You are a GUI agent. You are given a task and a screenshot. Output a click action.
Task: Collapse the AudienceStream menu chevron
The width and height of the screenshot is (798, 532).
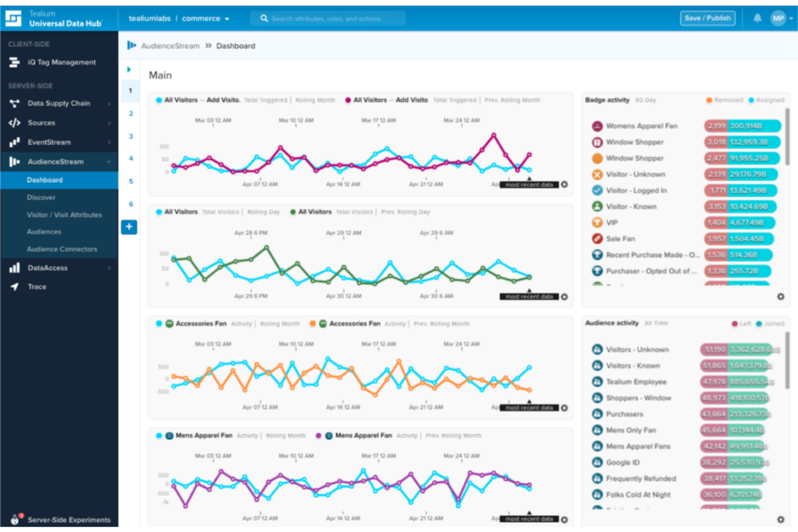point(109,161)
